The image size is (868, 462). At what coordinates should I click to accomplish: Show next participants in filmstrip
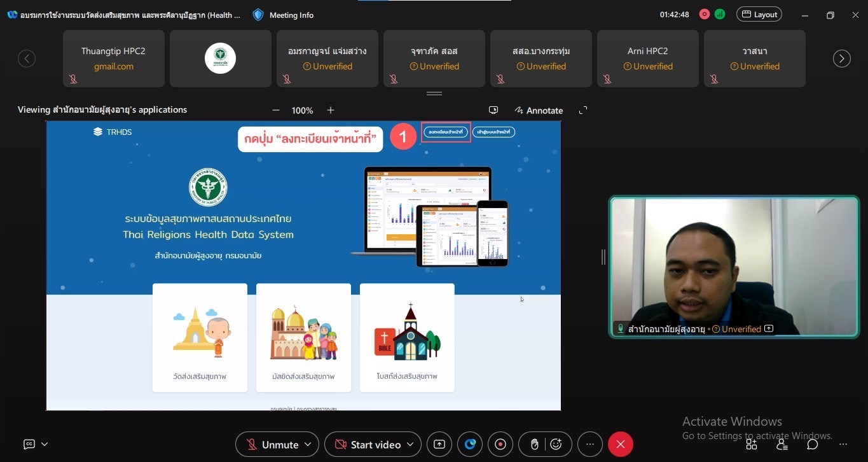pos(841,59)
